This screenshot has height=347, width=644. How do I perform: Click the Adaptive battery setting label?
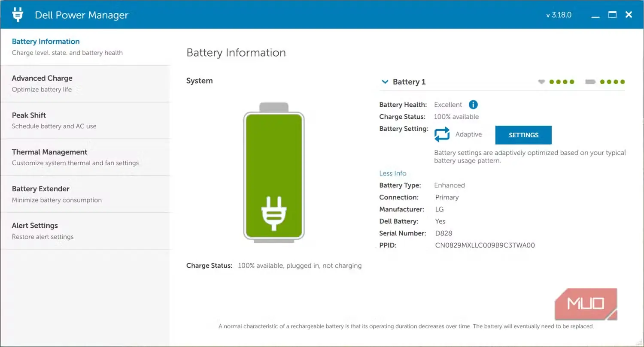(469, 134)
